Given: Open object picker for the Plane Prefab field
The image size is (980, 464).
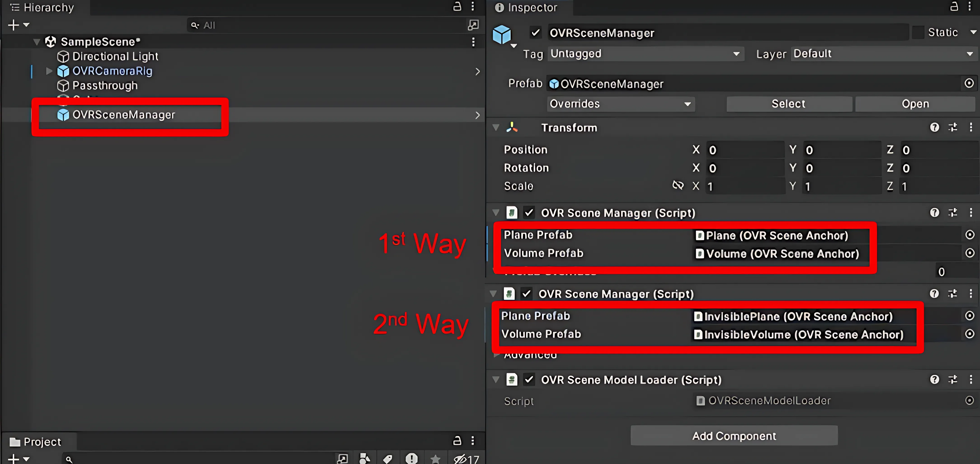Looking at the screenshot, I should tap(970, 235).
